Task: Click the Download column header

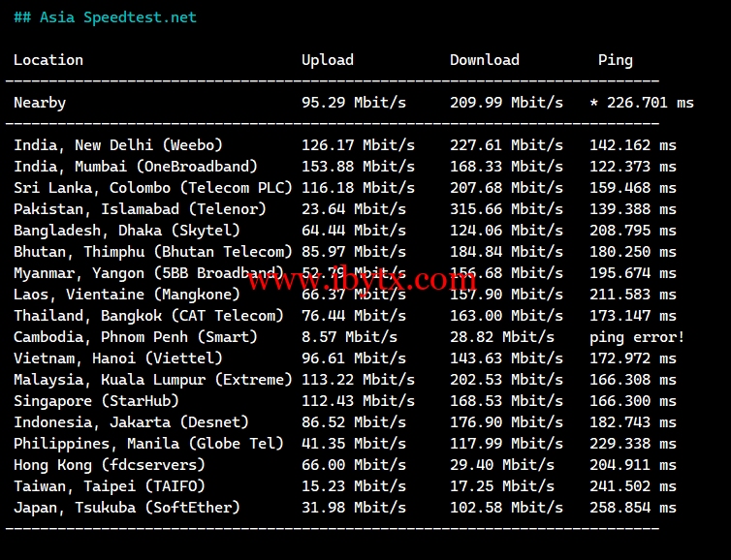Action: pos(485,60)
